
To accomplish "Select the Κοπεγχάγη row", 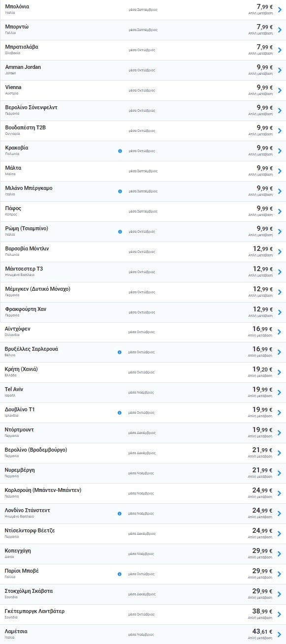I will point(143,554).
